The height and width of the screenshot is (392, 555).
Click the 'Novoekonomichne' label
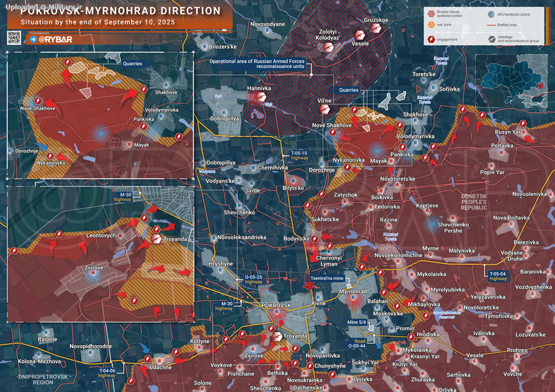pyautogui.click(x=398, y=255)
